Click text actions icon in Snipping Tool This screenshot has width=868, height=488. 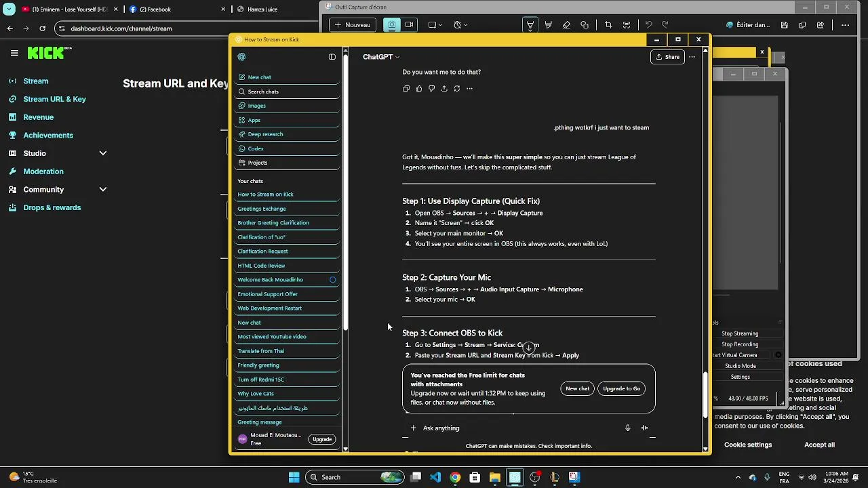(x=627, y=25)
